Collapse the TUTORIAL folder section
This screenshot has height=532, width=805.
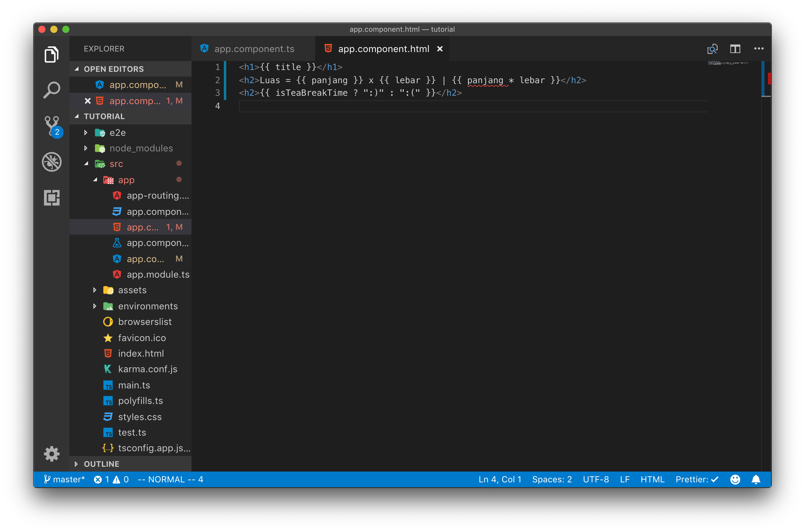(x=130, y=116)
